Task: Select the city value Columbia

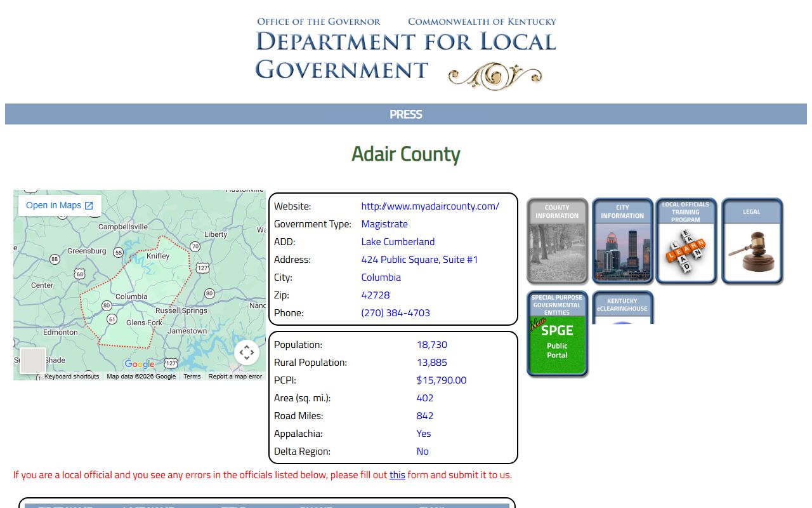Action: 381,277
